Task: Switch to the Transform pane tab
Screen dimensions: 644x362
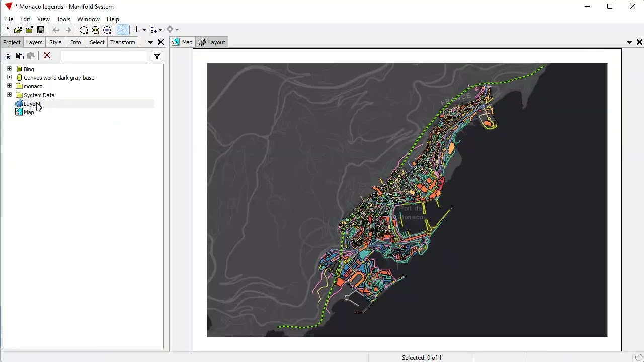Action: point(123,42)
